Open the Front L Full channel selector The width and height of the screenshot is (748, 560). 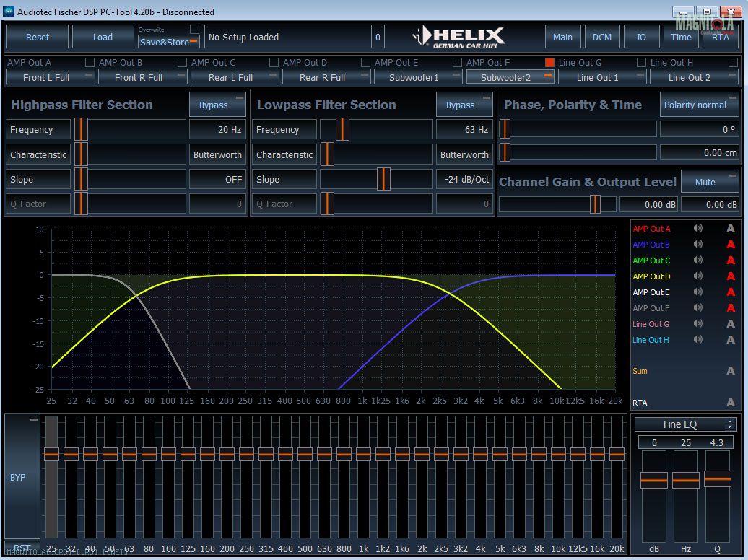51,77
